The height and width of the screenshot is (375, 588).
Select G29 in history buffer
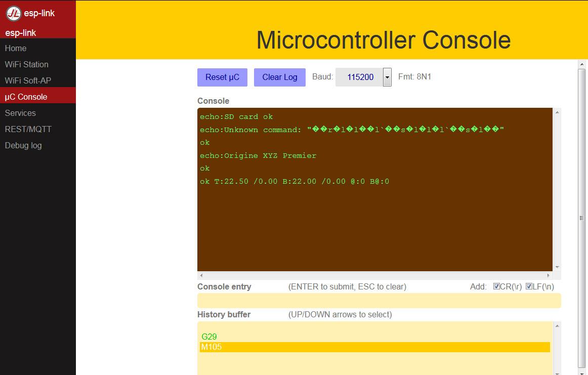209,337
